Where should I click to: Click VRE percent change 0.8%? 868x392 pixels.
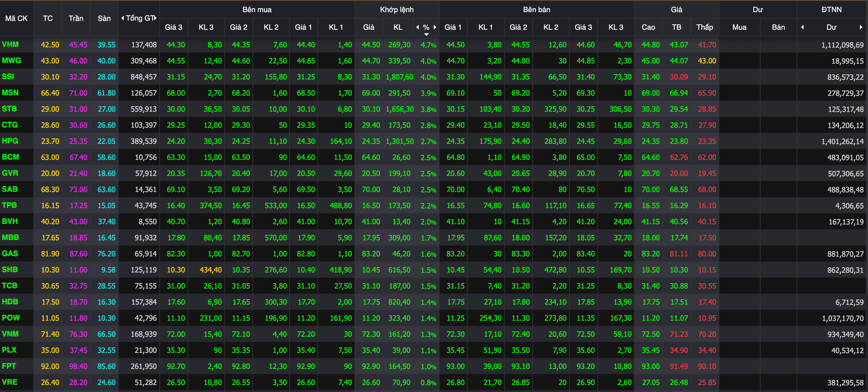pyautogui.click(x=428, y=383)
